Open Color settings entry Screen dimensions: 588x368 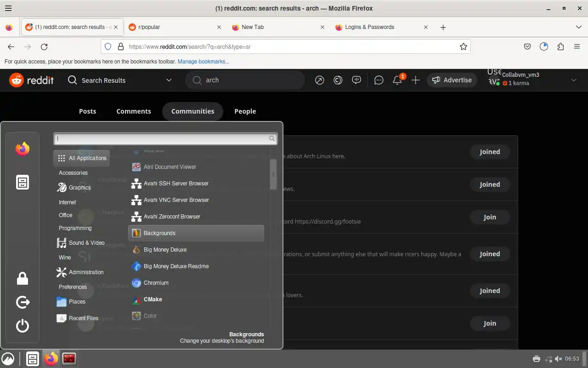[196, 316]
